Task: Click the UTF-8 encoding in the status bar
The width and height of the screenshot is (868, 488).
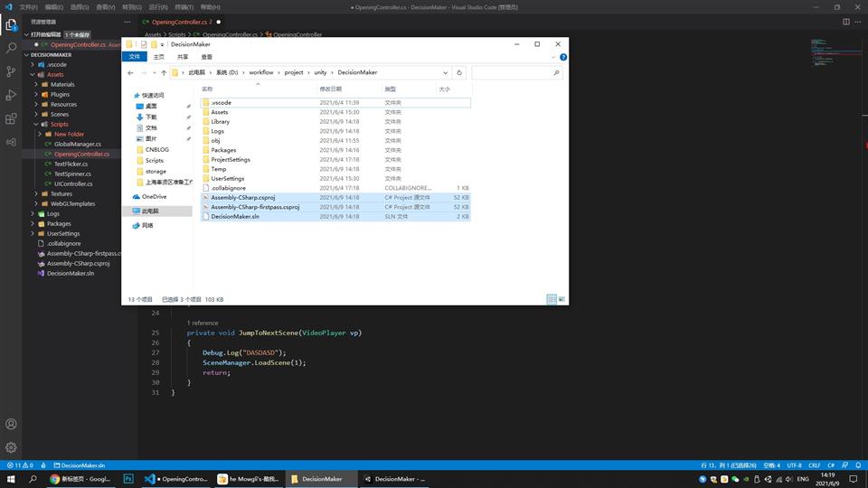Action: [x=795, y=465]
